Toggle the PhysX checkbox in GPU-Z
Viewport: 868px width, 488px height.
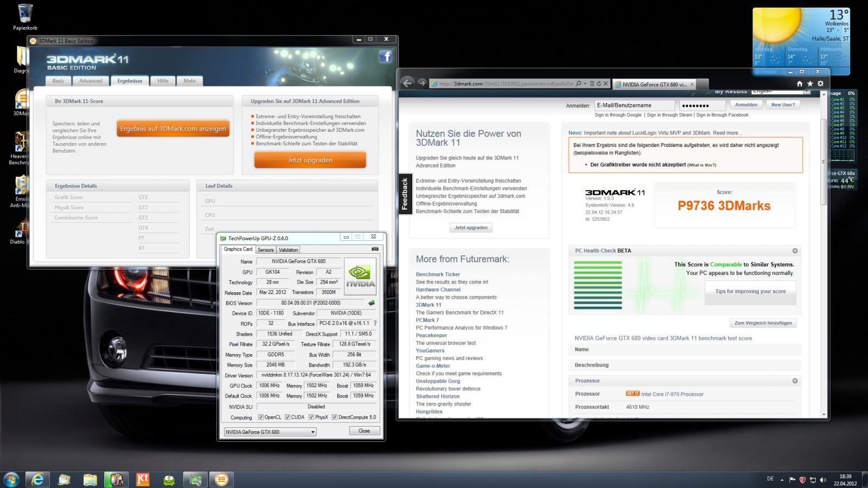[311, 417]
